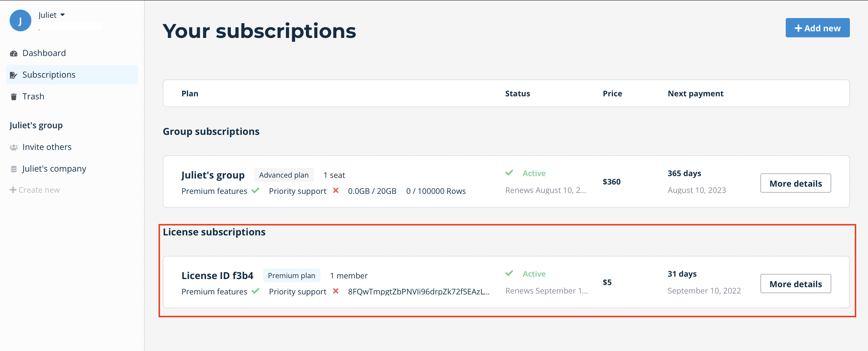Go to Trash in the sidebar
This screenshot has height=351, width=868.
33,97
